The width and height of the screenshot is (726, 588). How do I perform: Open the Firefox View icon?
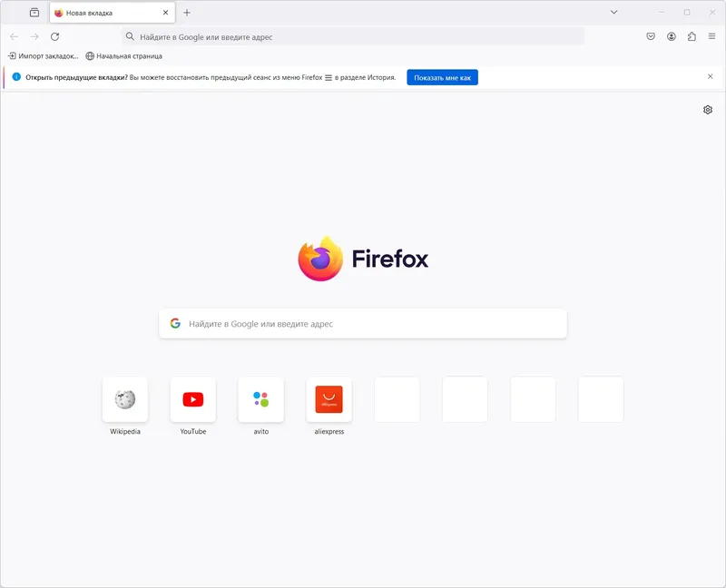click(34, 13)
